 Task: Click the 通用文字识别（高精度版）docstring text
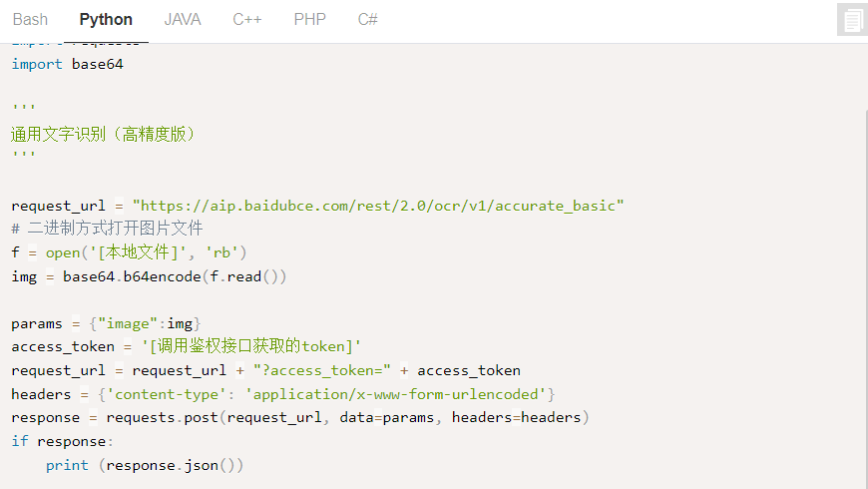pyautogui.click(x=103, y=134)
